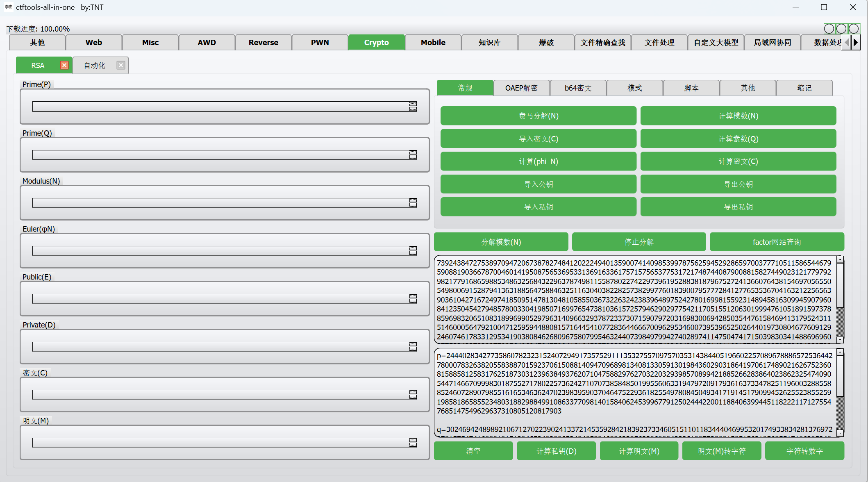Open the Reverse category tab
The height and width of the screenshot is (482, 868).
[264, 43]
